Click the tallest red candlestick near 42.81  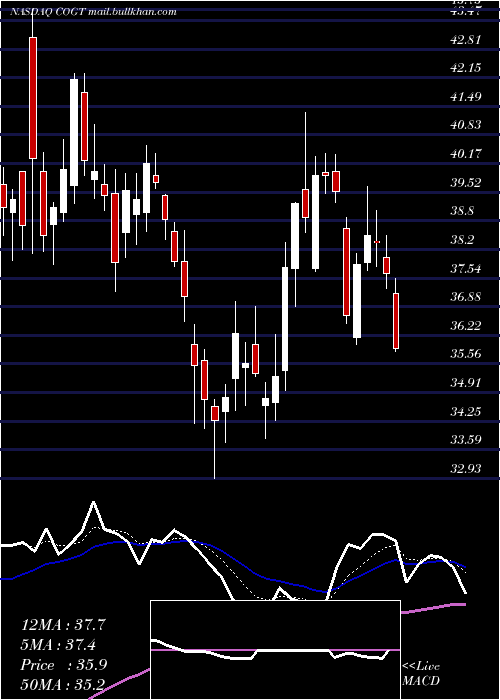coord(33,98)
